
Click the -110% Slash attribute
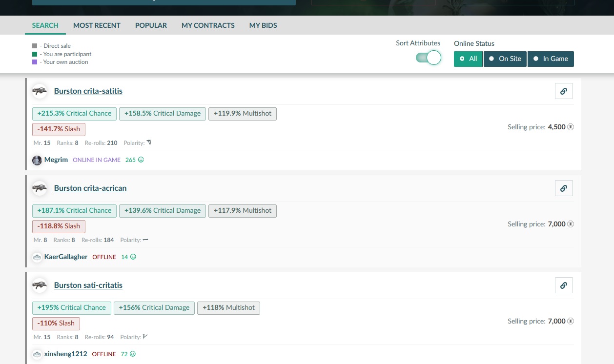56,324
